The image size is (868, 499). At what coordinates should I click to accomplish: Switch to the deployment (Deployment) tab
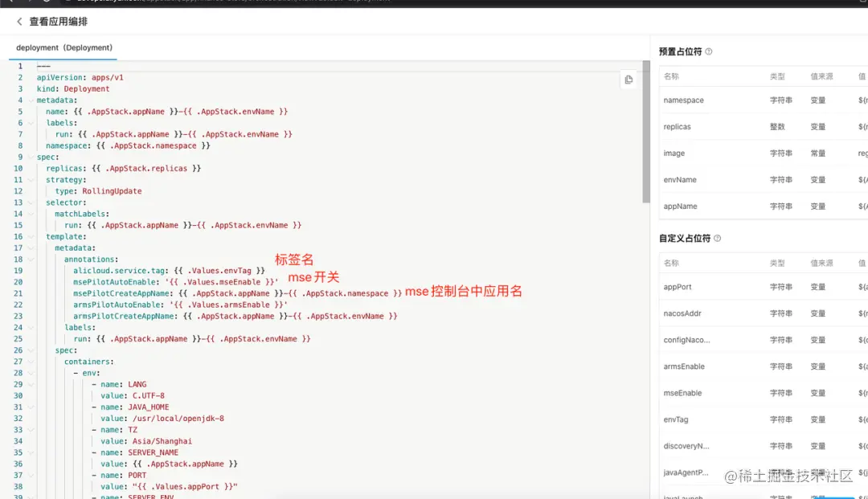pyautogui.click(x=64, y=47)
